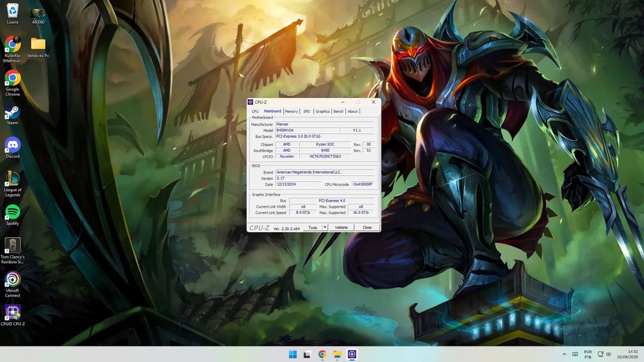This screenshot has width=644, height=362.
Task: Click the Validate button
Action: coord(342,227)
